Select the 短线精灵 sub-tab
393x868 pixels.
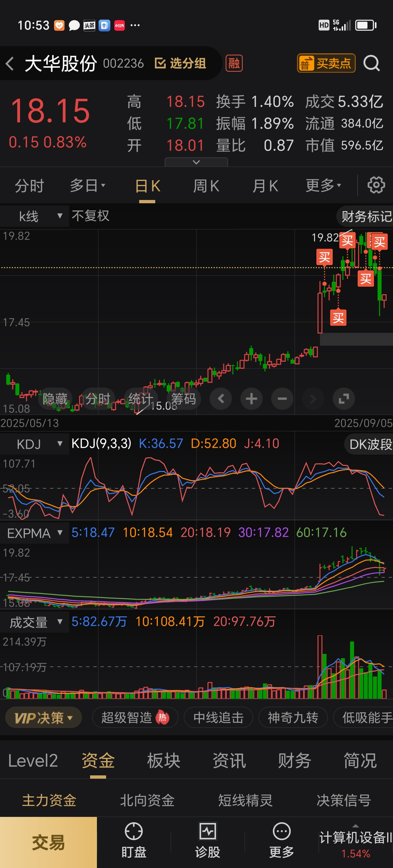pos(245,800)
